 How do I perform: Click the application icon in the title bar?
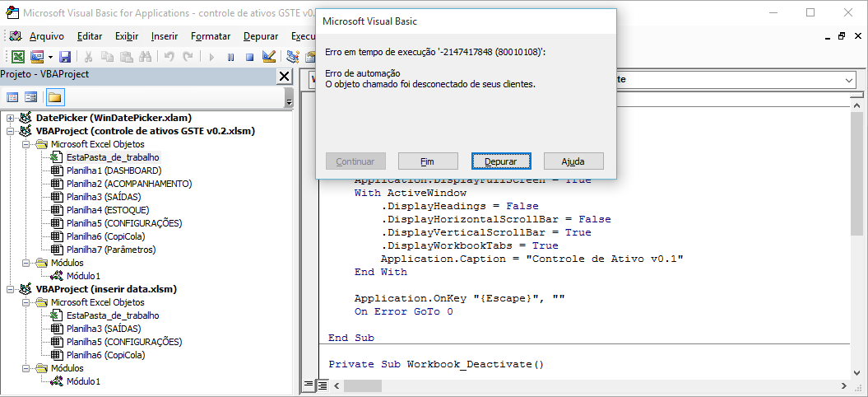[x=11, y=12]
